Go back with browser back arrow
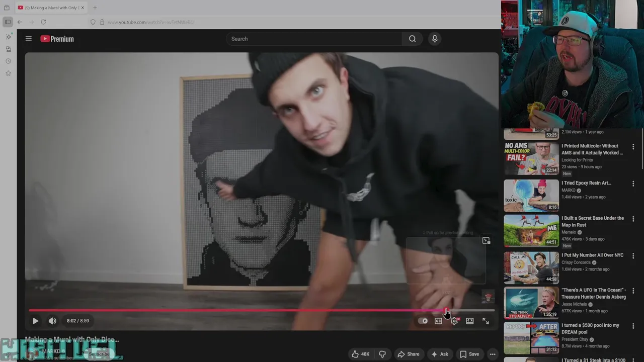644x362 pixels. (x=20, y=22)
